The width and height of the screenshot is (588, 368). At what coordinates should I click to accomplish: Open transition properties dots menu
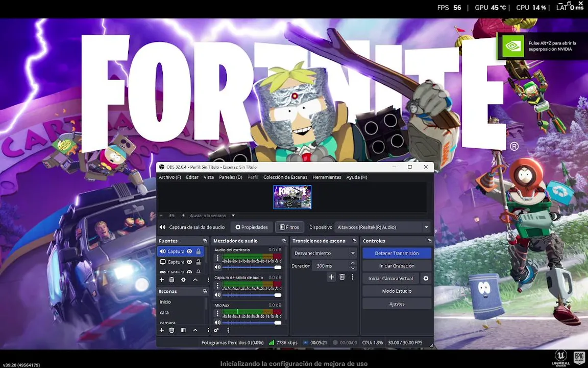point(353,277)
